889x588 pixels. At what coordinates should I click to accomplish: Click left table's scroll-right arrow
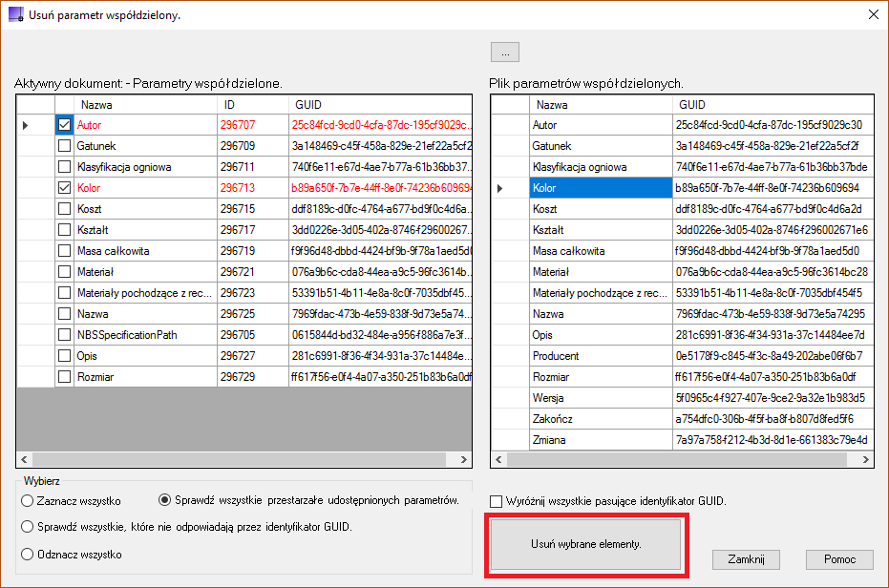tap(464, 459)
